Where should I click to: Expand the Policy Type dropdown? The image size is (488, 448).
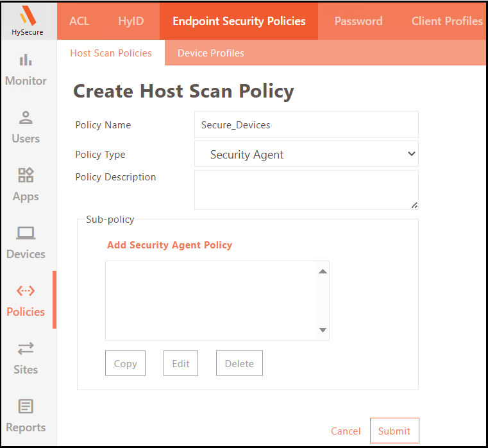pos(306,155)
